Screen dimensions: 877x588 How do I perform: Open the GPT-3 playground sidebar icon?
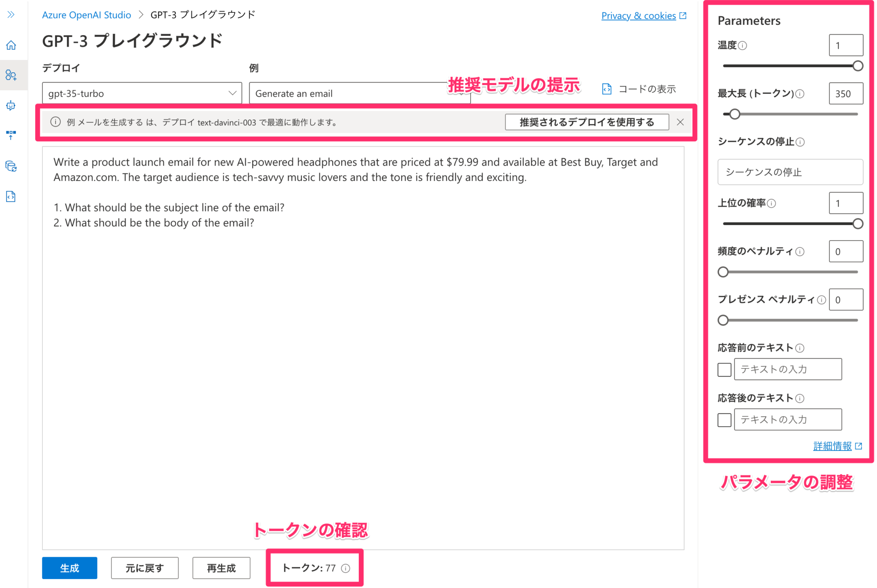(11, 75)
